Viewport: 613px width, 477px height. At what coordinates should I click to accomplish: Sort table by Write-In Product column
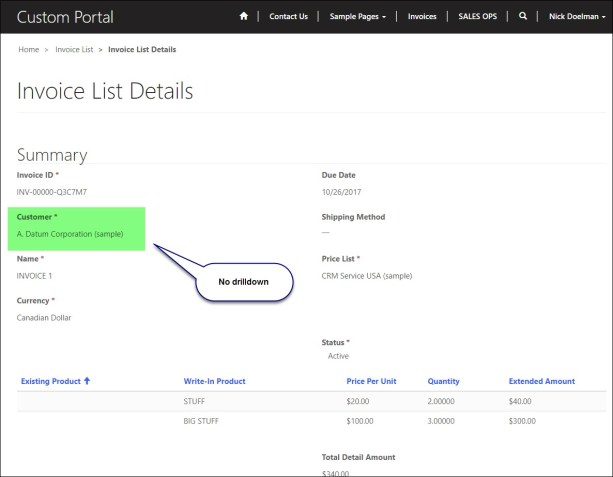pos(214,381)
